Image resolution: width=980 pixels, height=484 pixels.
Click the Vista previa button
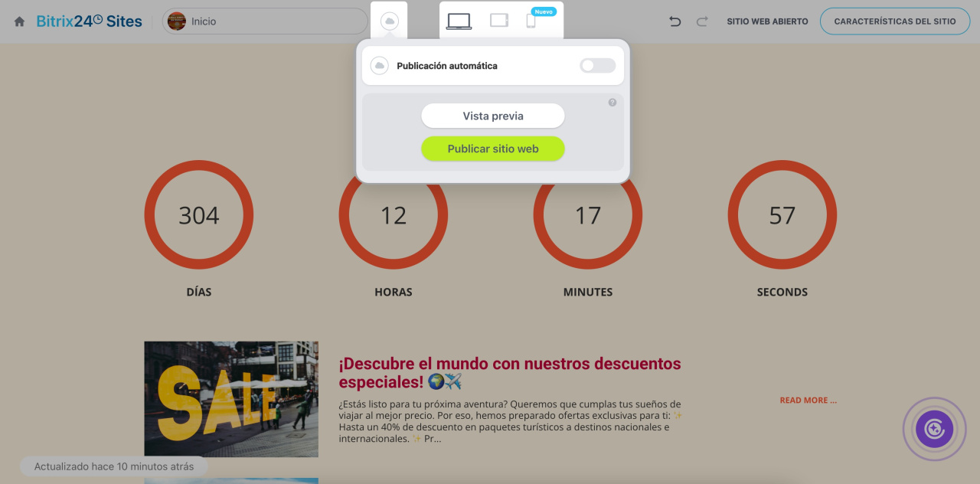pyautogui.click(x=493, y=116)
